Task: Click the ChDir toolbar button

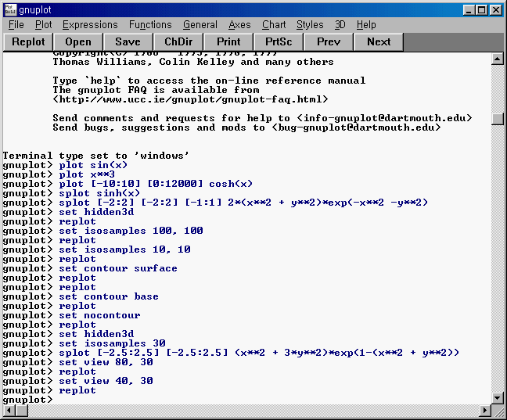Action: click(x=178, y=42)
